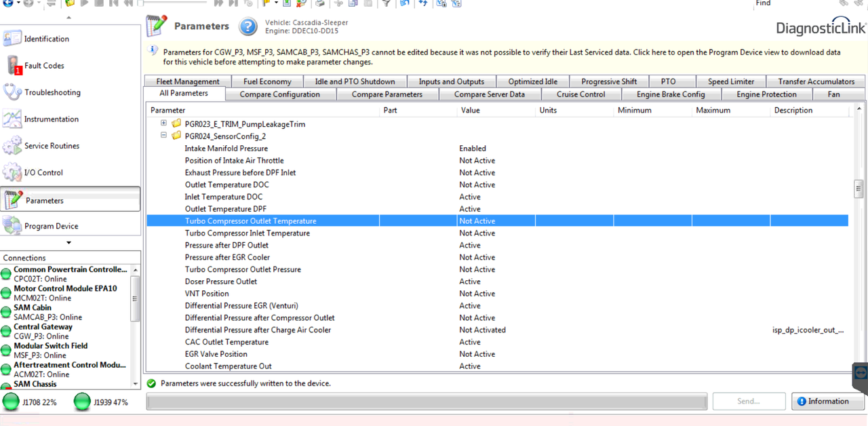Select the Optimized Idle tab
The image size is (868, 426).
tap(533, 81)
